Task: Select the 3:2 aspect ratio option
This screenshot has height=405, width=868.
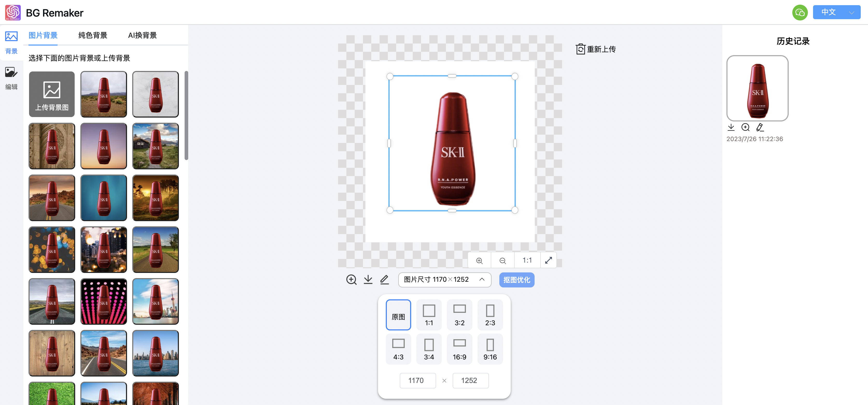Action: (459, 314)
